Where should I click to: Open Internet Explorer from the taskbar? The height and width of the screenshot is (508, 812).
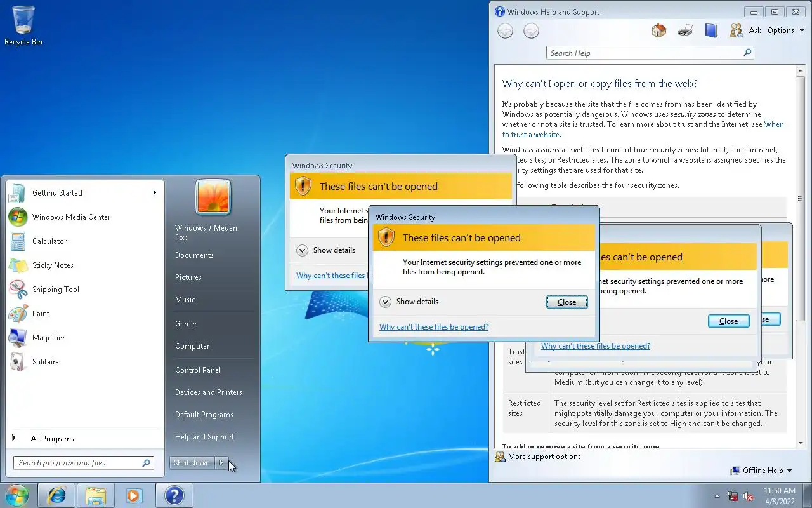point(56,495)
